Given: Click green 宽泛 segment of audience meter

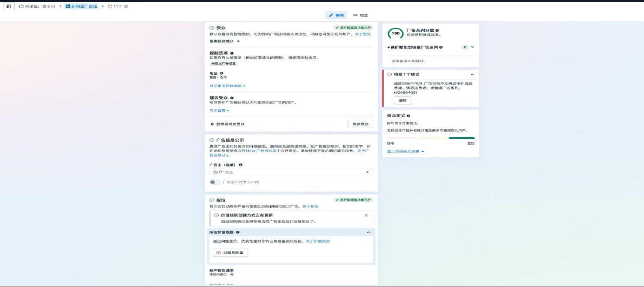Looking at the screenshot, I should point(462,138).
